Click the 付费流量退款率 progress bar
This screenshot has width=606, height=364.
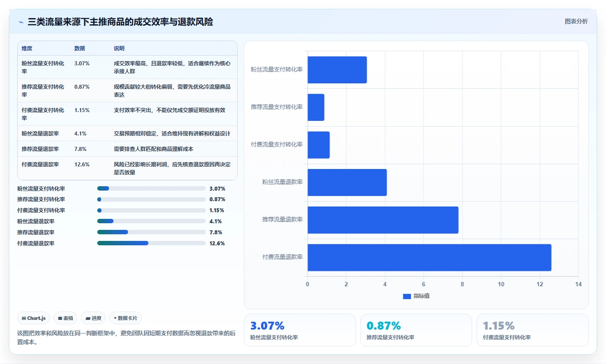(x=151, y=243)
